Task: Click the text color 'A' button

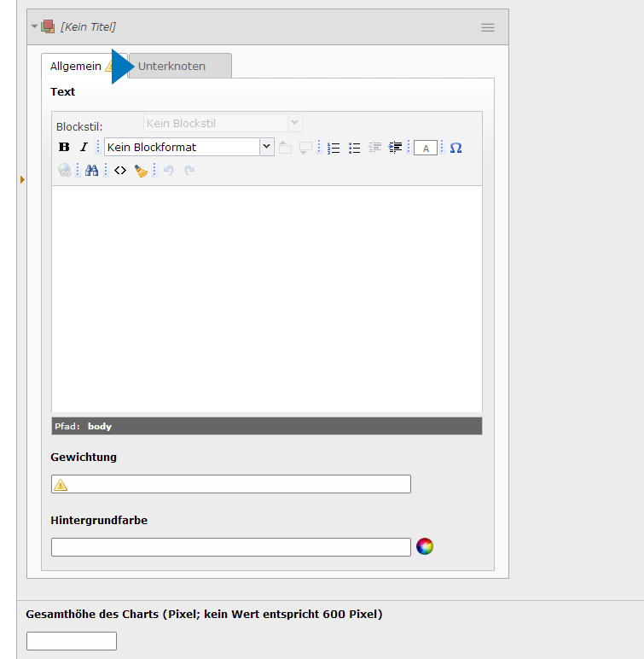Action: (x=426, y=148)
